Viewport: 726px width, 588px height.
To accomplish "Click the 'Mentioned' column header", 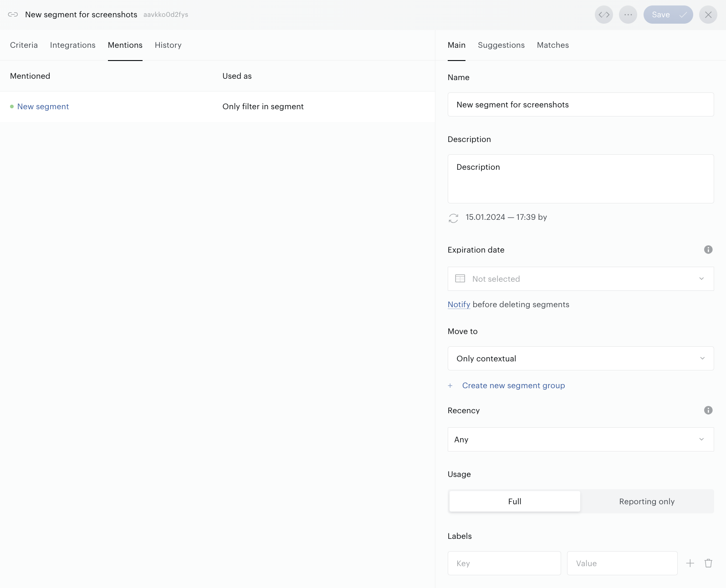I will pos(30,76).
